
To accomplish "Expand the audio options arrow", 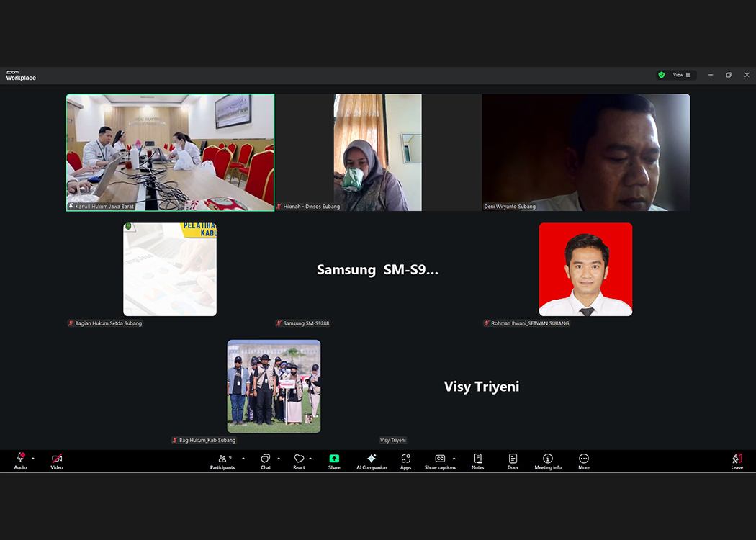I will 33,459.
